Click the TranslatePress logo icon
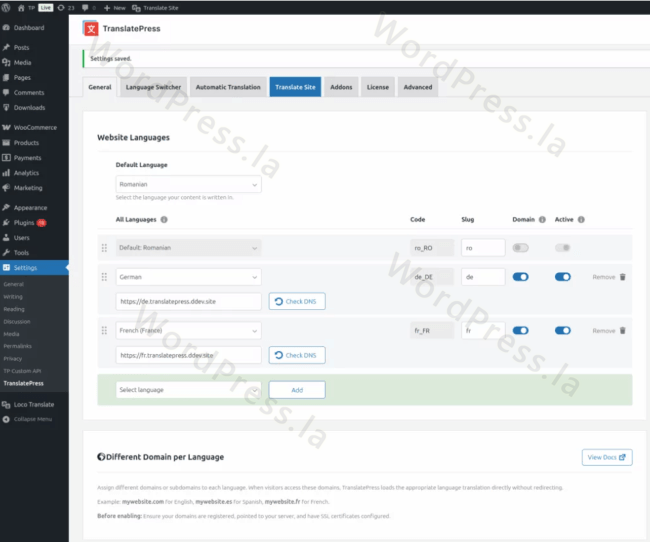This screenshot has height=542, width=650. (x=91, y=28)
